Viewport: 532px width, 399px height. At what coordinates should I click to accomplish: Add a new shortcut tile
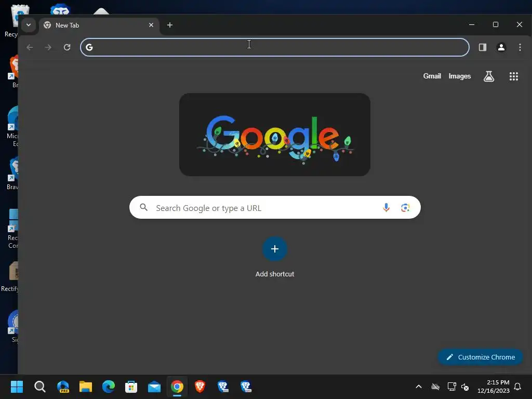click(x=275, y=249)
